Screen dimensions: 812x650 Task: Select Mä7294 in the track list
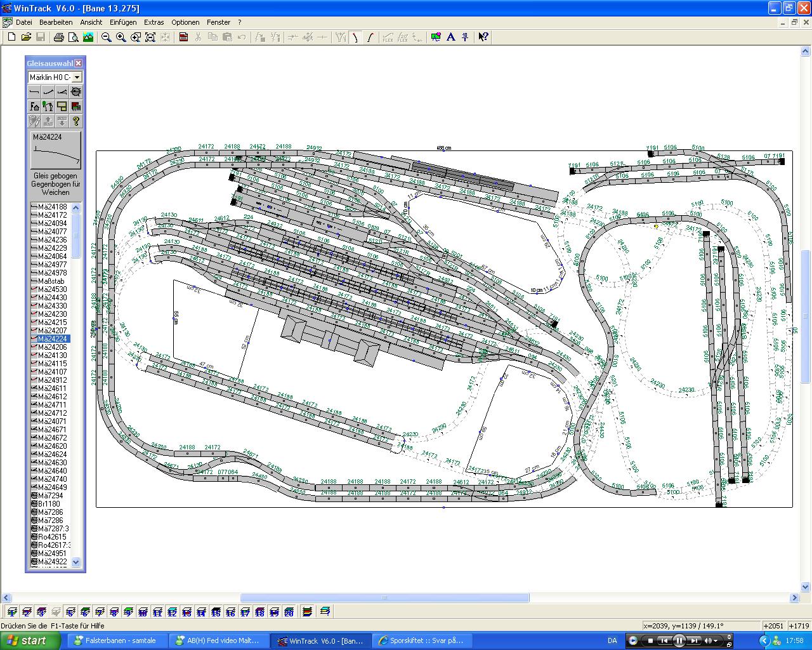click(51, 496)
